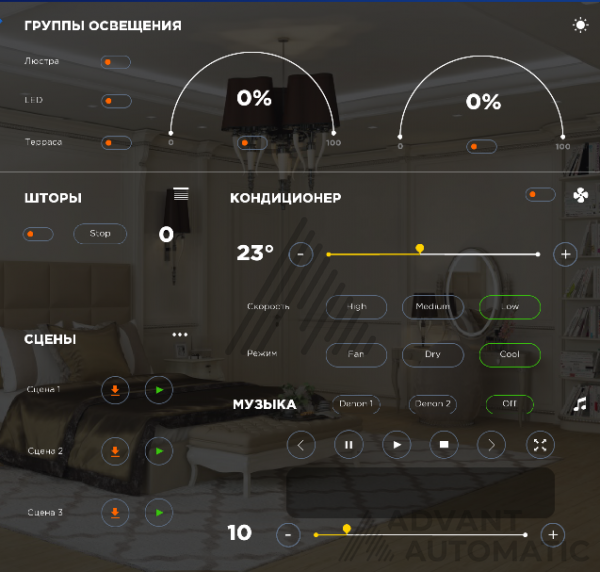Increase music volume with plus button
The image size is (600, 572).
[553, 535]
